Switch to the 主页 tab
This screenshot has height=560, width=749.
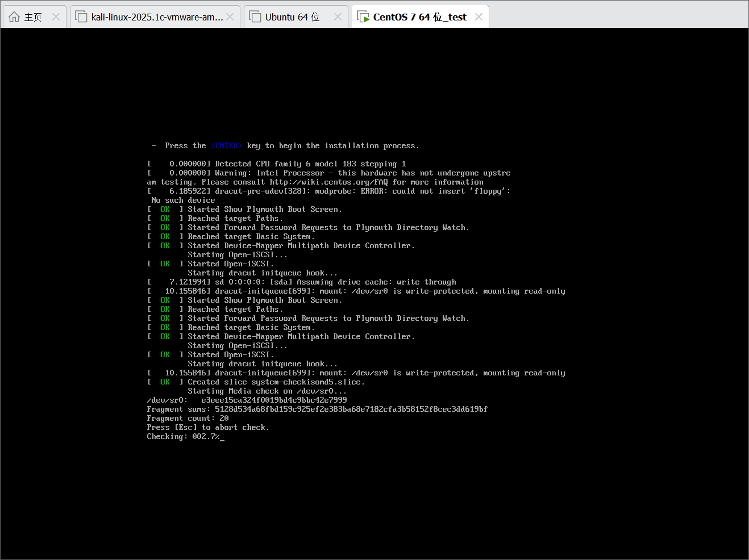(x=33, y=17)
